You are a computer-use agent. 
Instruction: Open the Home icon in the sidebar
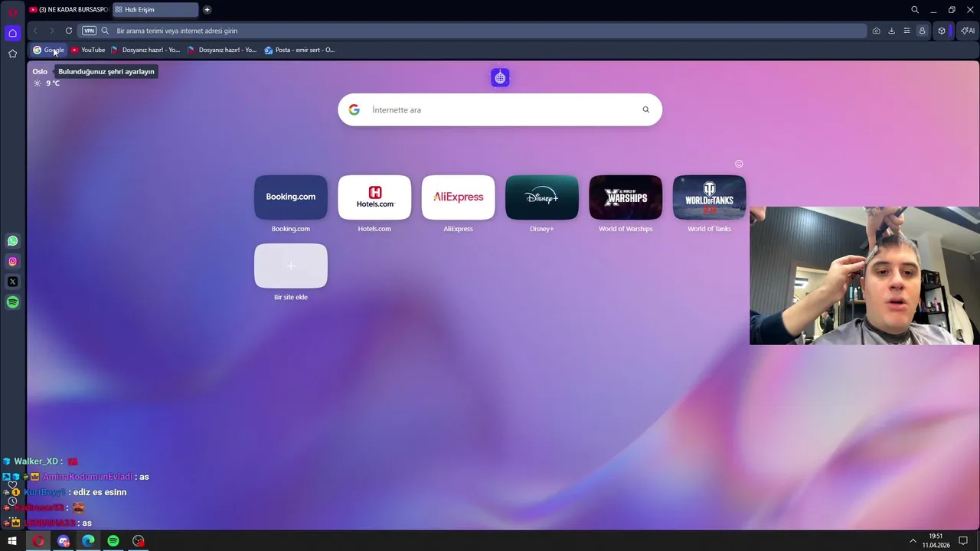click(12, 33)
